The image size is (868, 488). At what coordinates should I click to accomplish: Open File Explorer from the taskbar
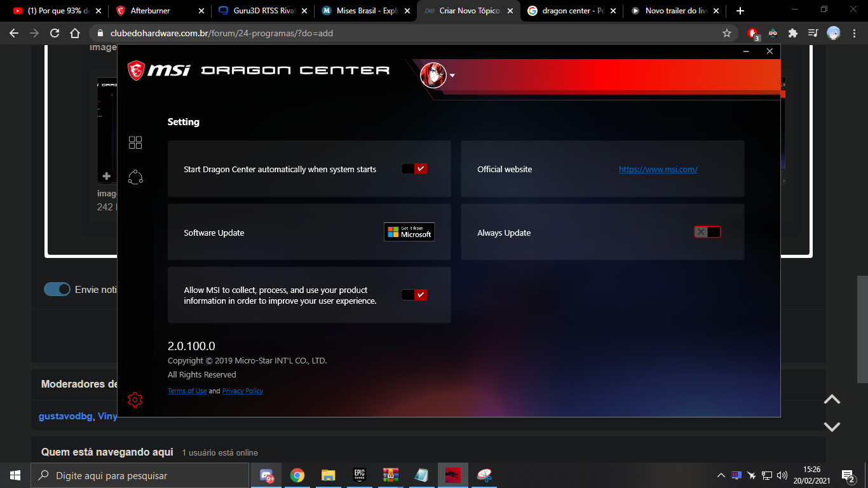pos(328,475)
